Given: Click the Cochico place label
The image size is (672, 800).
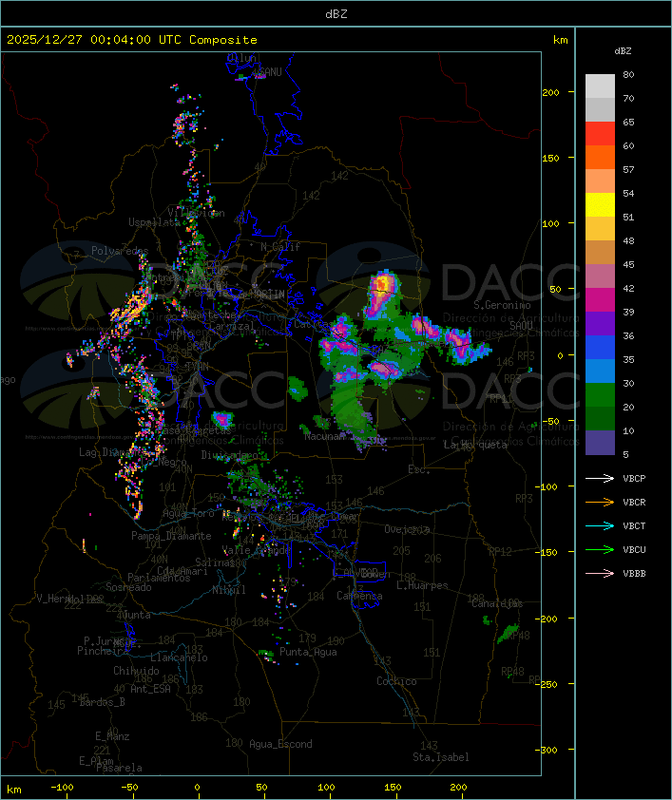Looking at the screenshot, I should point(396,681).
